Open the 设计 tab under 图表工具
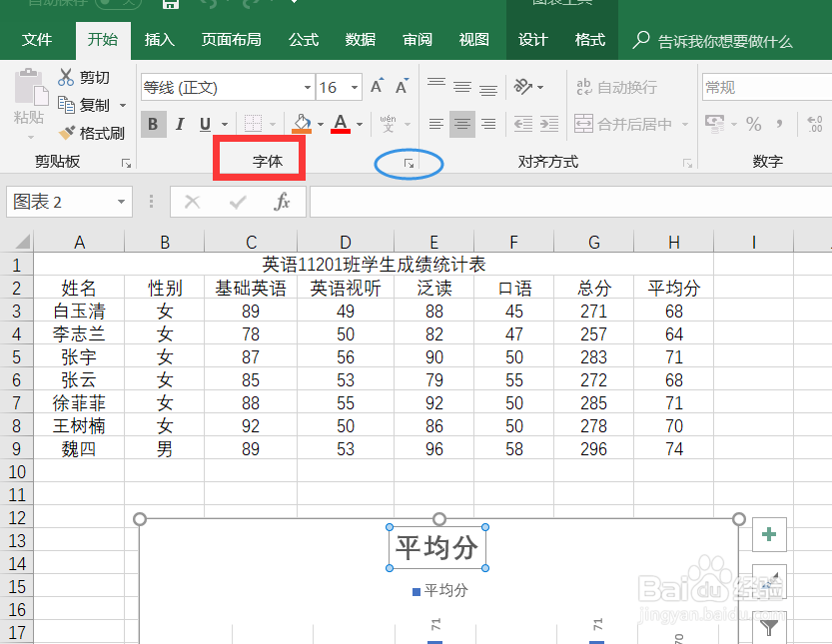Image resolution: width=832 pixels, height=644 pixels. pos(532,40)
